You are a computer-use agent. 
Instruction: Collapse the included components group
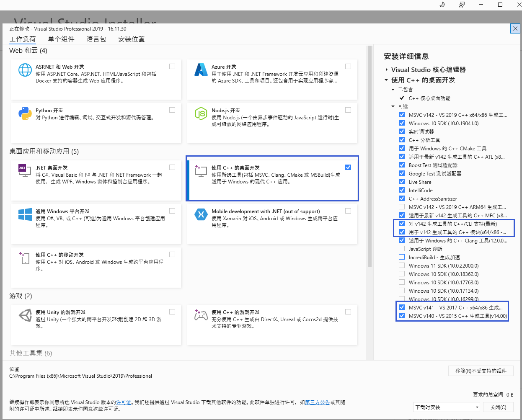(x=393, y=90)
